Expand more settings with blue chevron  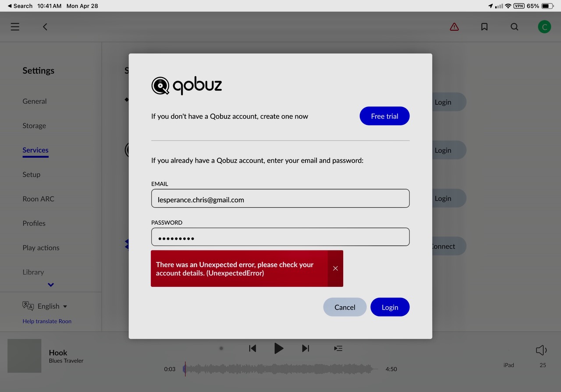pos(51,285)
